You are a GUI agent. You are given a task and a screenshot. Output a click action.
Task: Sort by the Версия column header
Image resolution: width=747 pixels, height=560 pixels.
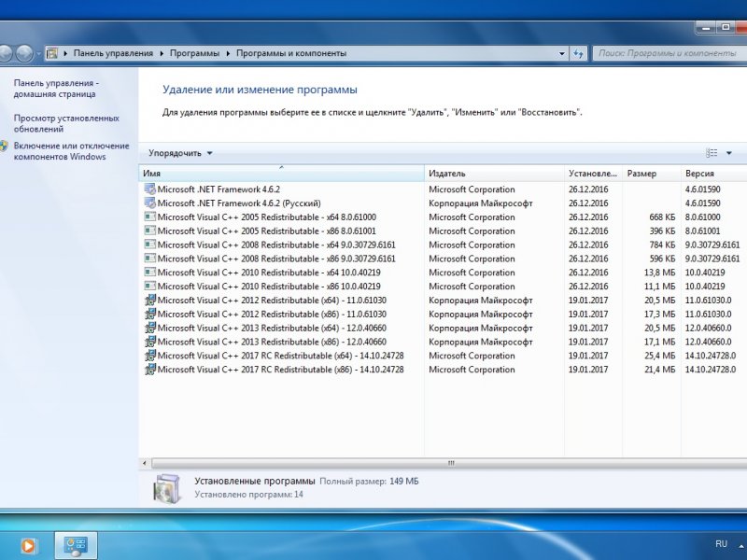(x=713, y=174)
